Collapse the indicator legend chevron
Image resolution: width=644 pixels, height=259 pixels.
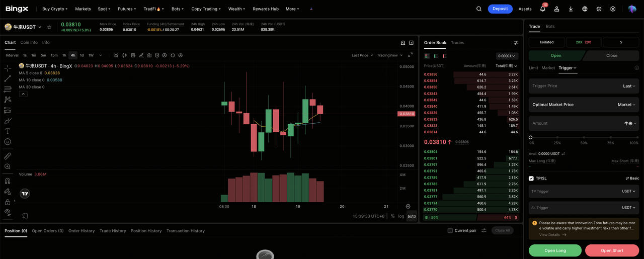(x=23, y=94)
